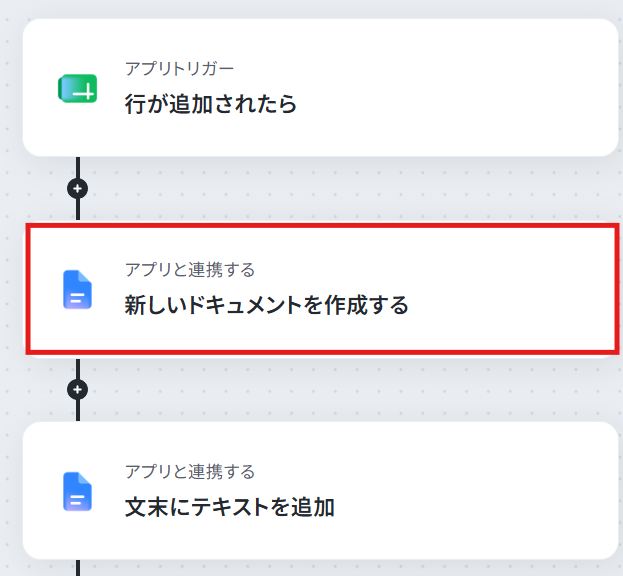Click アプリと連携する label above 新しいドキュメントを作成する
The image size is (623, 576).
[x=190, y=270]
